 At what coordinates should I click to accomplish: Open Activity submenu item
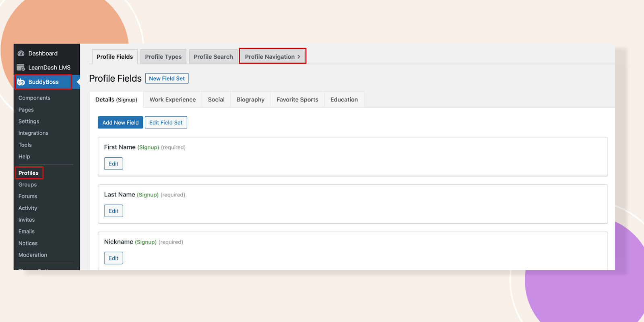(28, 208)
